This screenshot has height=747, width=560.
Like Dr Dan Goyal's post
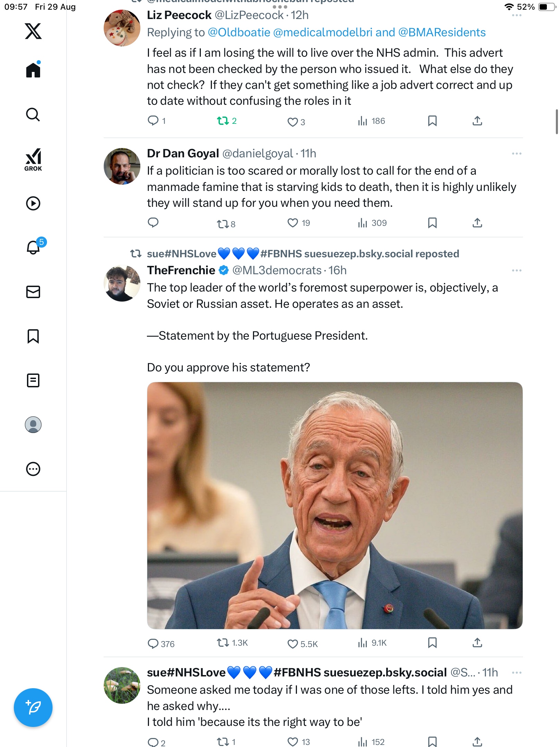pyautogui.click(x=293, y=223)
